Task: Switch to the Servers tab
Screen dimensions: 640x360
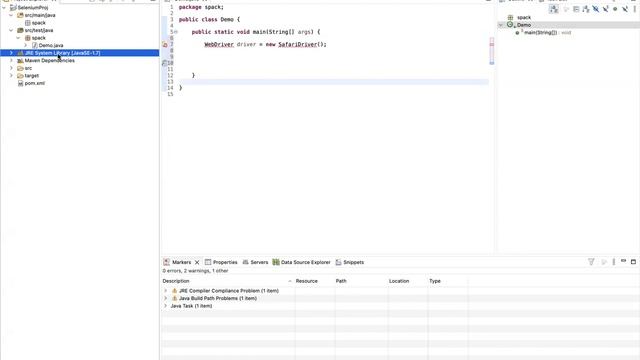Action: tap(255, 262)
